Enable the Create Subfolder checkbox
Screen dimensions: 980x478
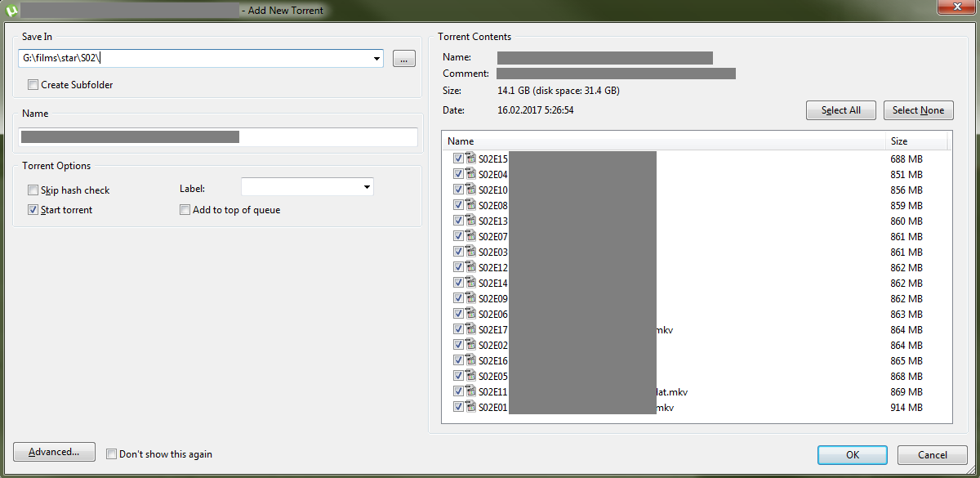[33, 84]
